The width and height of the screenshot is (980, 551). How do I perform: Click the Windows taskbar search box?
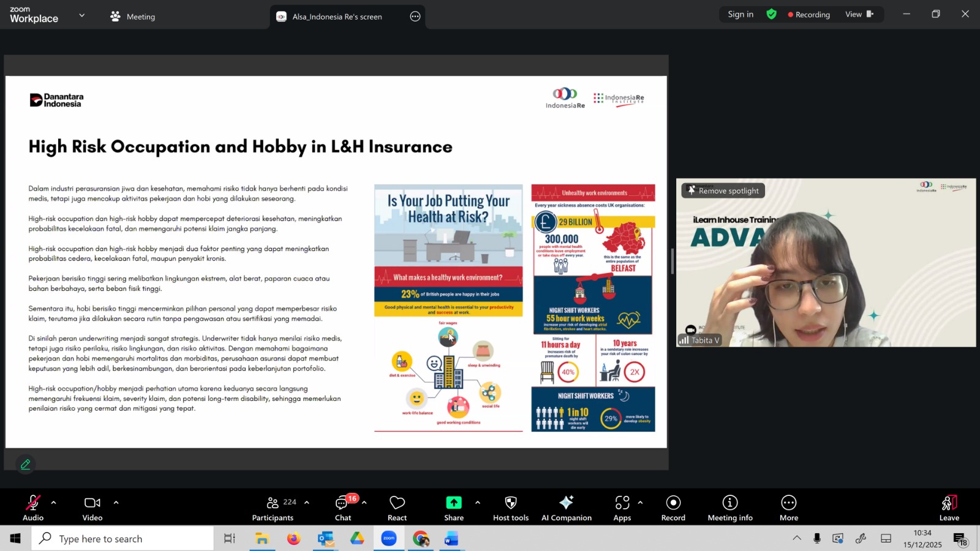click(123, 539)
